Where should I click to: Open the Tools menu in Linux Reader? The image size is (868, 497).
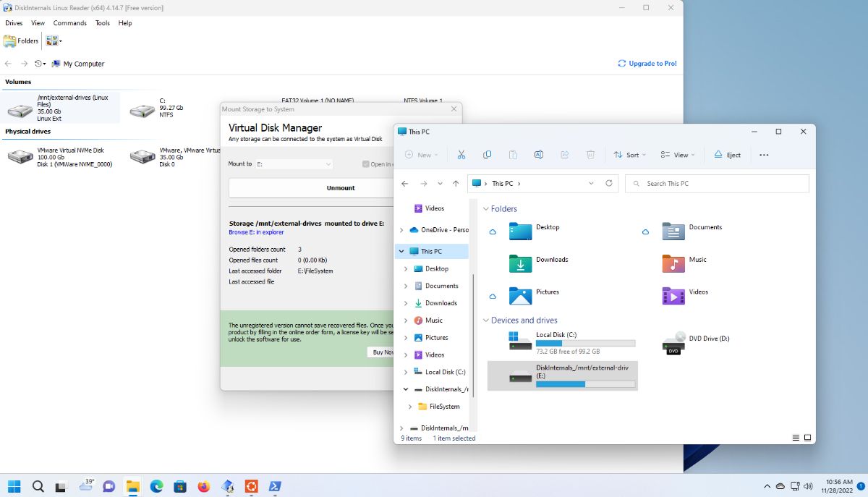tap(102, 22)
